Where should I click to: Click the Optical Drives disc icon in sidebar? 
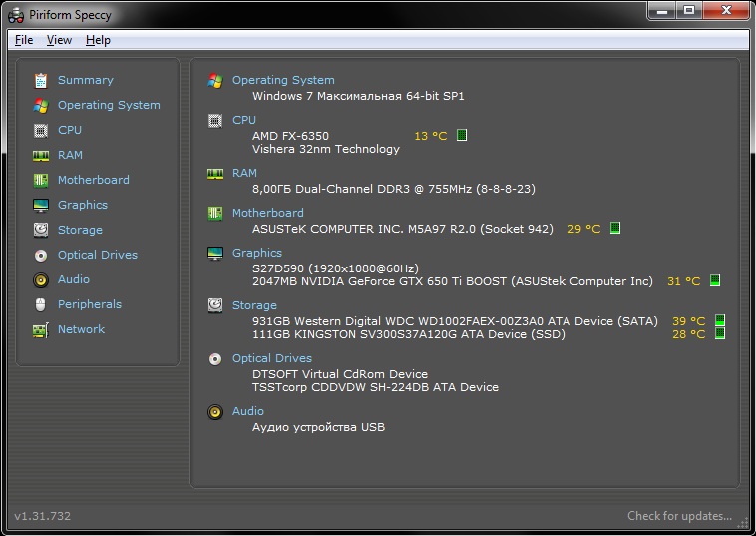[x=41, y=256]
